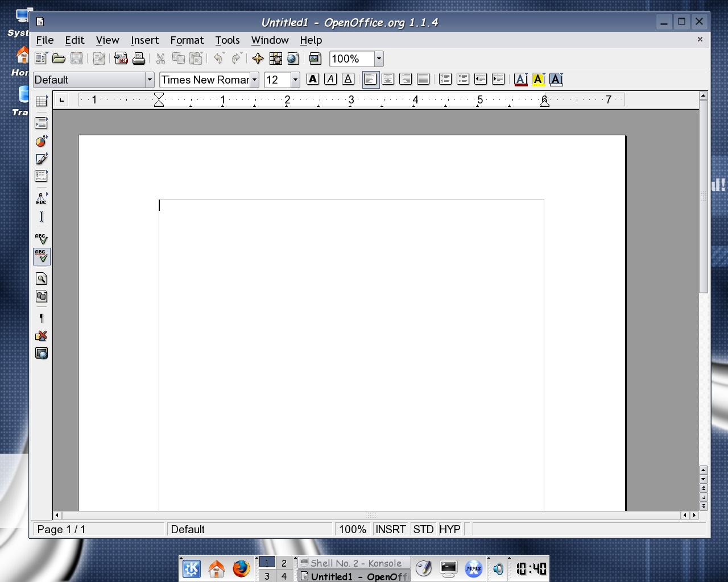Open the Gallery image icon
Screen dimensions: 728x582
pos(315,59)
